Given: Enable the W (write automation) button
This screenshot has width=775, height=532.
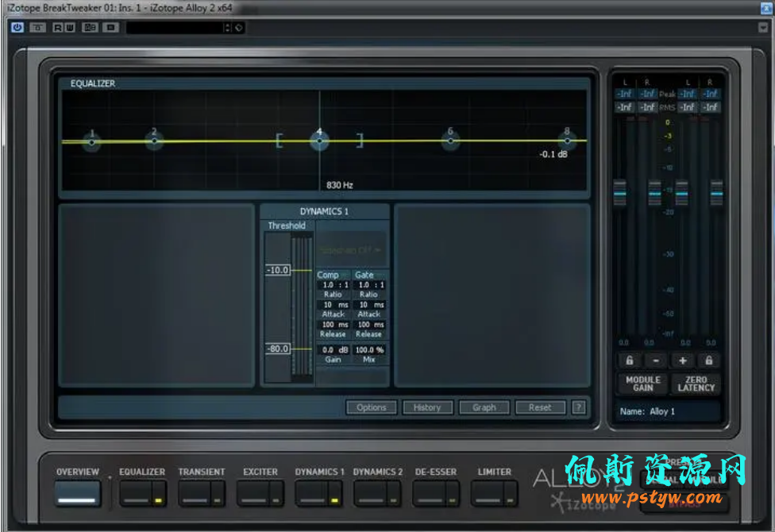Looking at the screenshot, I should (x=70, y=27).
